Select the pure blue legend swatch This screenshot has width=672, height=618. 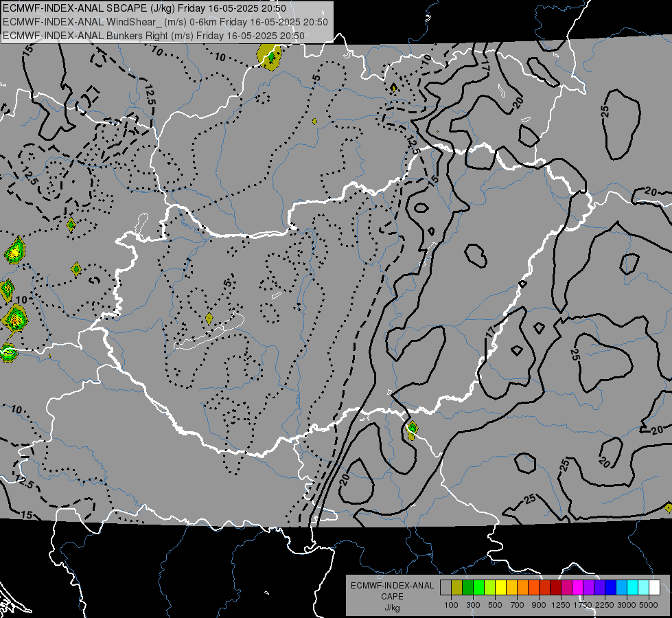611,588
